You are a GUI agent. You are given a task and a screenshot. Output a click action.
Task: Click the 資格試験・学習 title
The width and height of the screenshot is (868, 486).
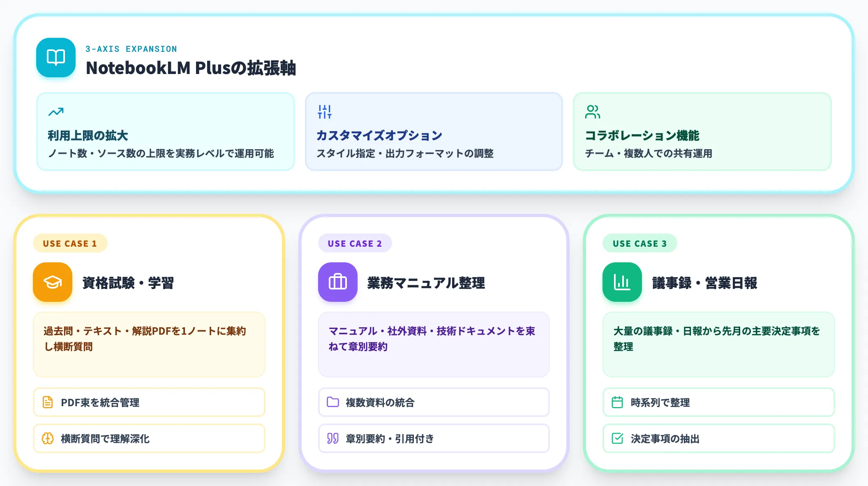[128, 283]
